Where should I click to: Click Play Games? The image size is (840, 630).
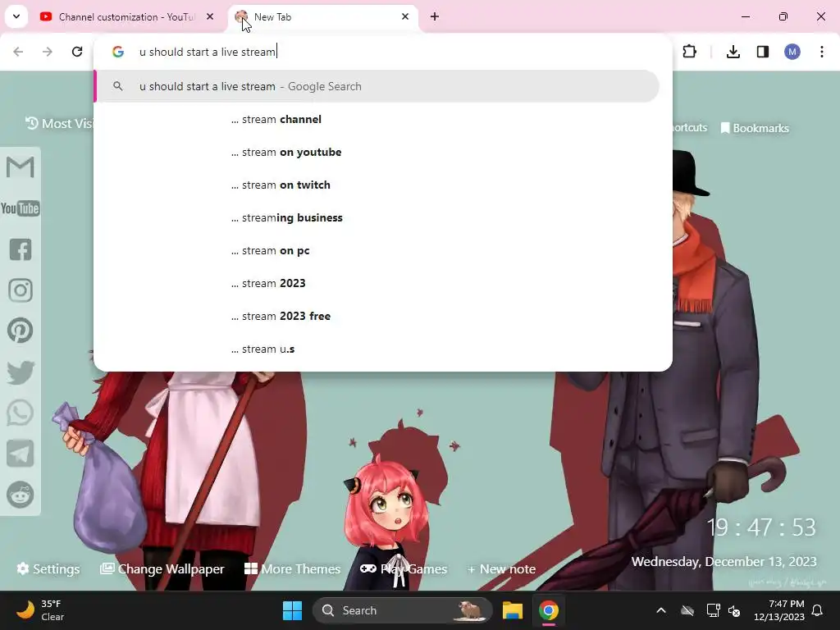coord(404,569)
